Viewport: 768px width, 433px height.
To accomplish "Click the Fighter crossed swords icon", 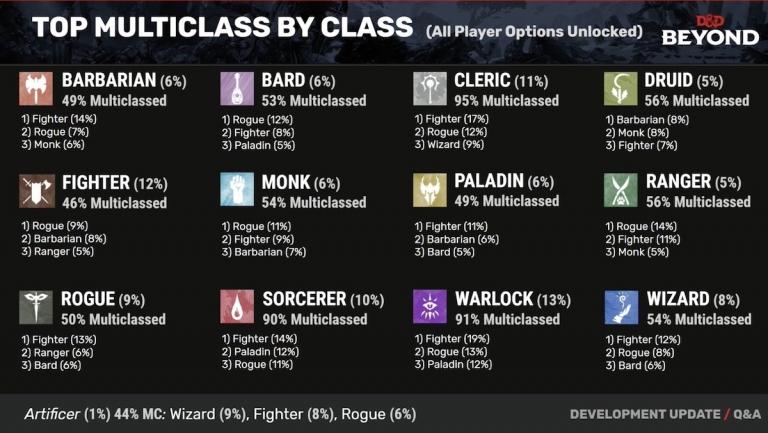I will [x=36, y=190].
